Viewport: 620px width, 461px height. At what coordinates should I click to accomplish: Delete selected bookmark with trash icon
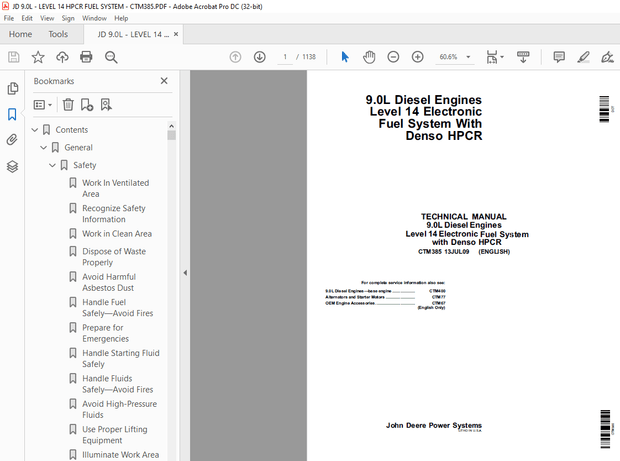coord(68,105)
